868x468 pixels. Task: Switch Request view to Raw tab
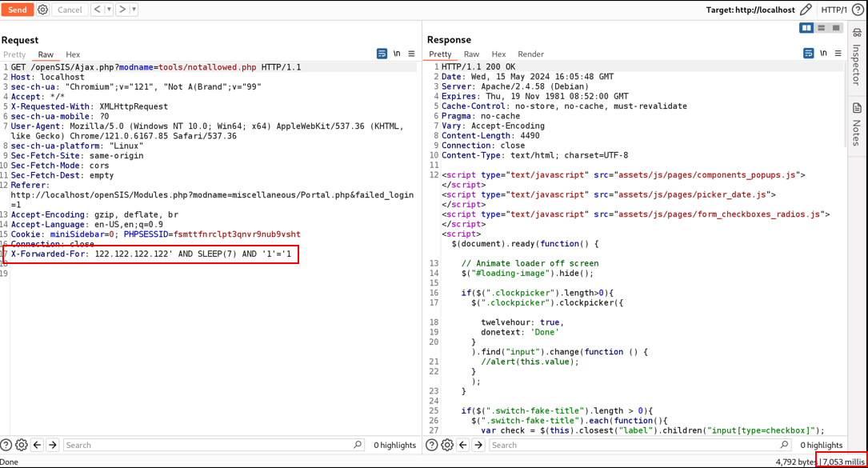point(46,54)
